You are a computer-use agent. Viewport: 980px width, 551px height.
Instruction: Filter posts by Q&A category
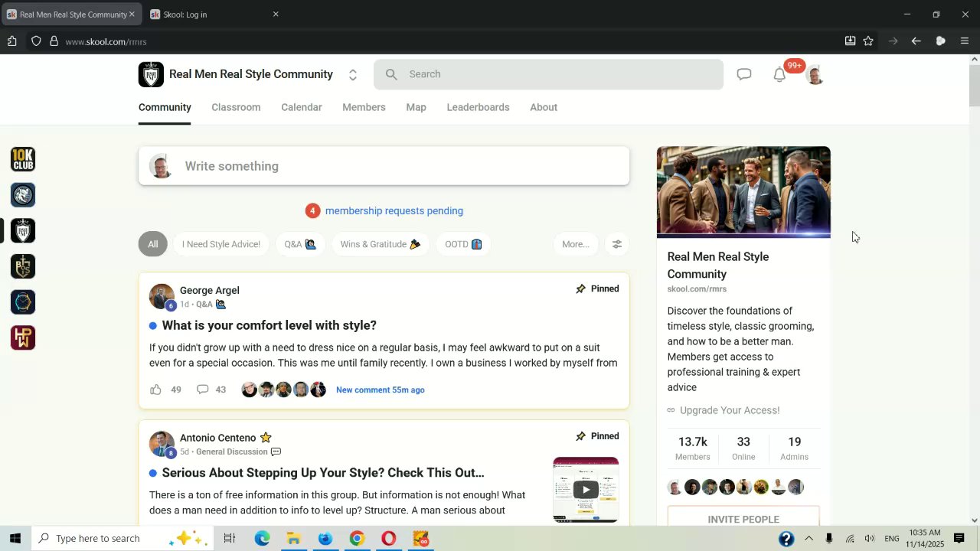click(300, 244)
